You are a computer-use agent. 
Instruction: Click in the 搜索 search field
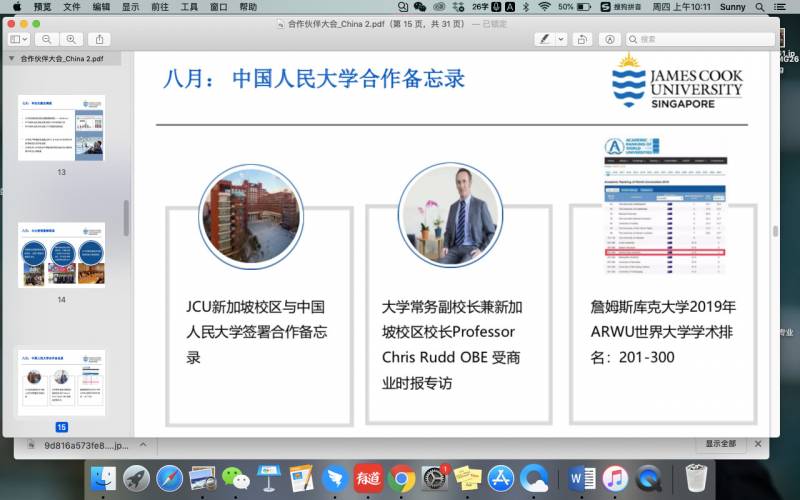[x=700, y=39]
